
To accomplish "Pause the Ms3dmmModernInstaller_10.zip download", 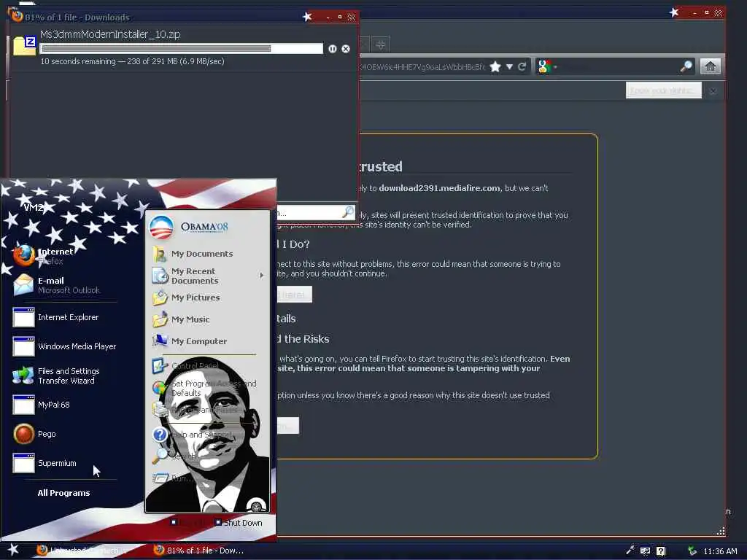I will click(332, 49).
